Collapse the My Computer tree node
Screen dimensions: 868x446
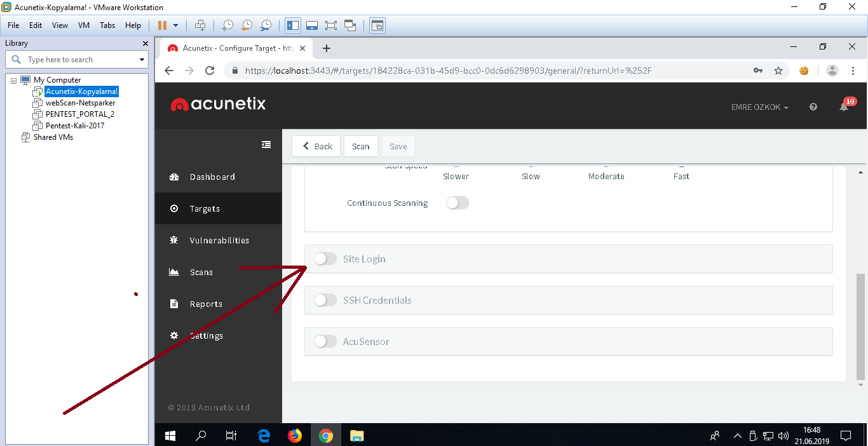click(13, 81)
